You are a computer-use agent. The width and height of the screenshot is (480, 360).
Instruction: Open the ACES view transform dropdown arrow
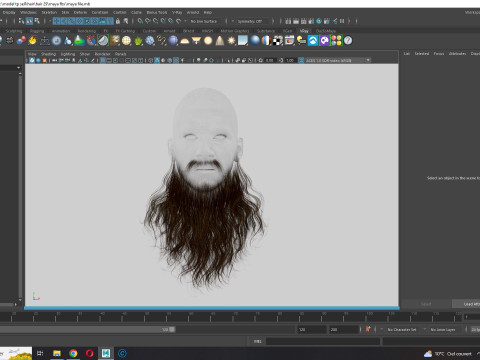pyautogui.click(x=368, y=60)
